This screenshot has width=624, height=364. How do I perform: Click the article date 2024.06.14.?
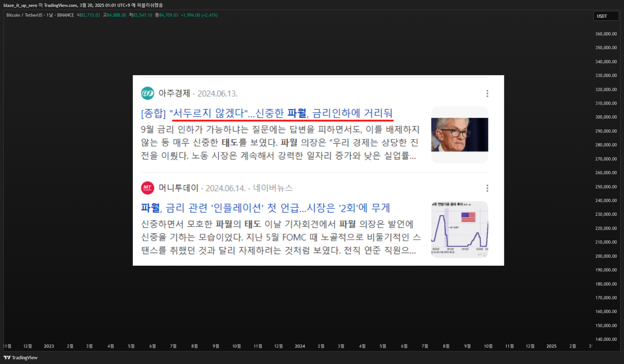226,188
